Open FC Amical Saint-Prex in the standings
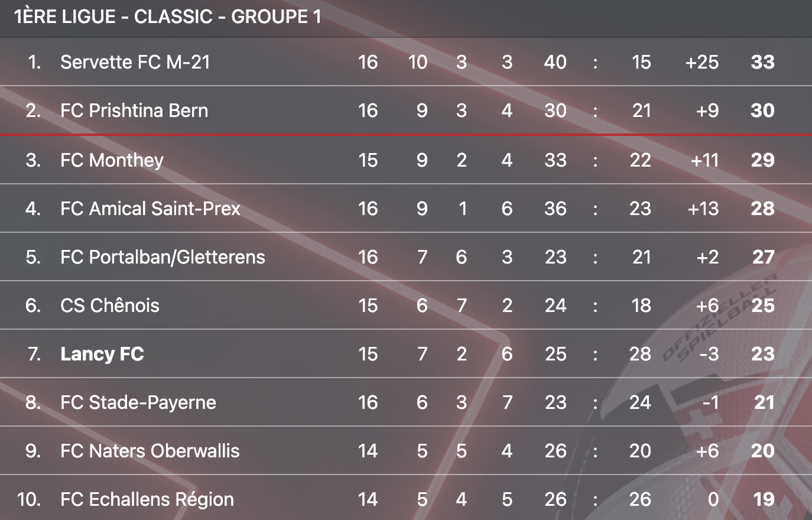Image resolution: width=812 pixels, height=520 pixels. pyautogui.click(x=150, y=209)
